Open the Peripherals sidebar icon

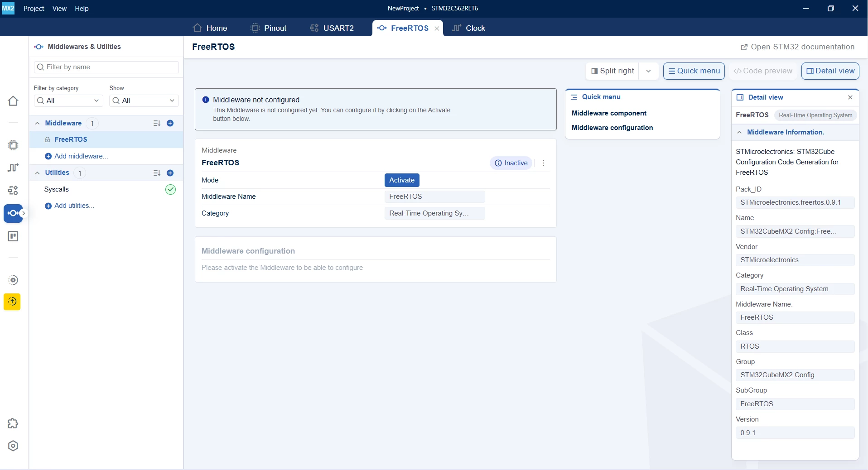tap(13, 190)
